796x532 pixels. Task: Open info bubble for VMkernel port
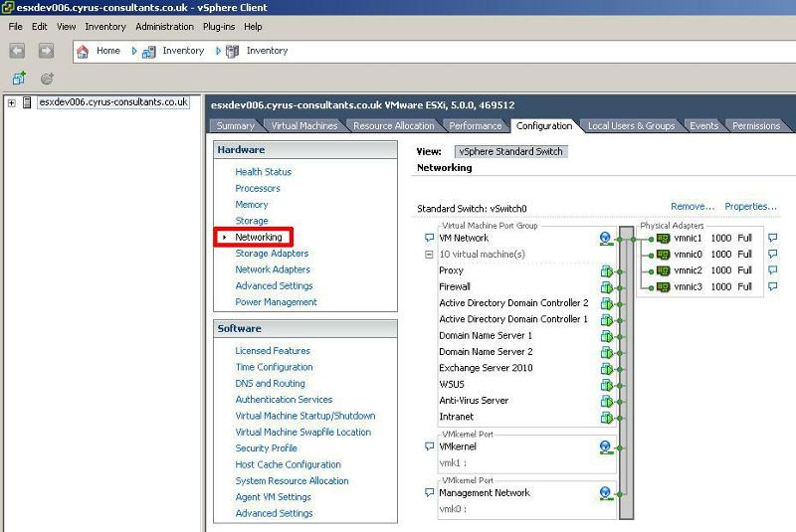(429, 446)
